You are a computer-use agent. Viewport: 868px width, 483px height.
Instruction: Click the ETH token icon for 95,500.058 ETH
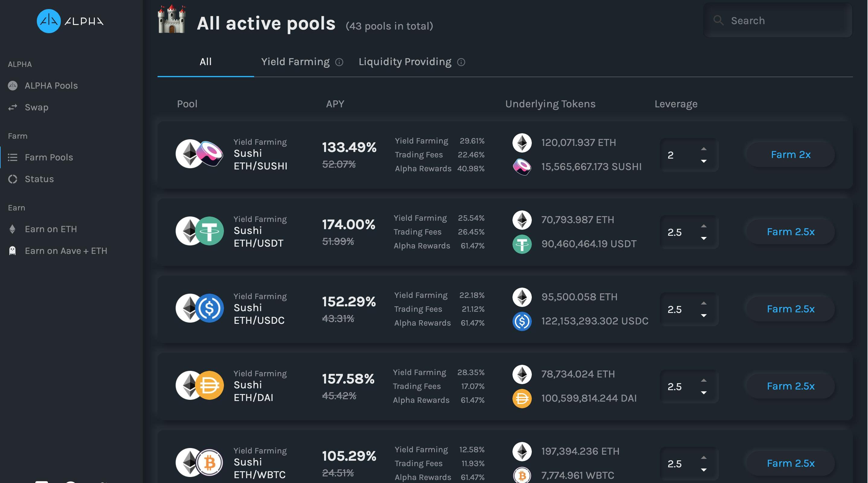pos(522,297)
